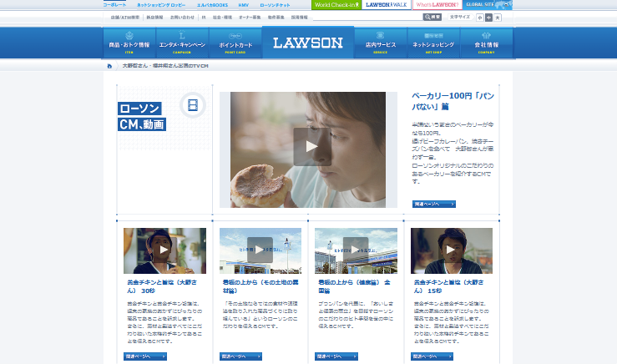Click the 黄金チキンと旨塩（大野さん）30秒 title

point(162,286)
